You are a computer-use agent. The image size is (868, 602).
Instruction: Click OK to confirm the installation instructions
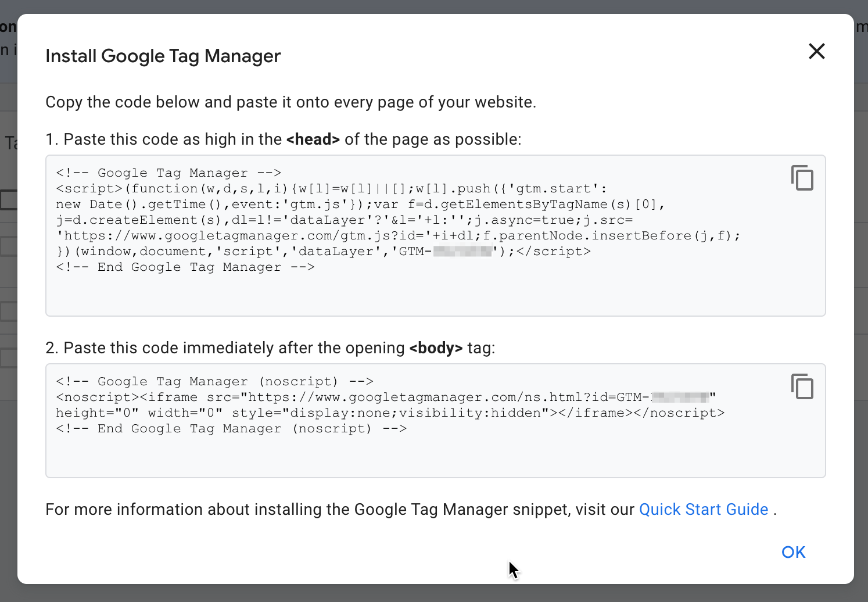(792, 552)
